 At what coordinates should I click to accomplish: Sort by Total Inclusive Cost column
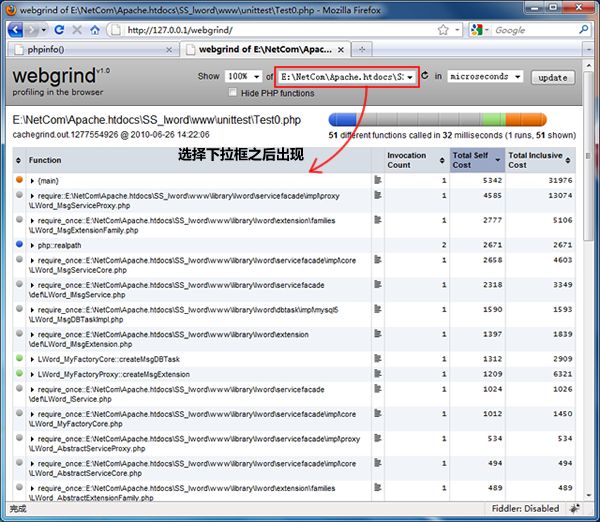tap(540, 160)
